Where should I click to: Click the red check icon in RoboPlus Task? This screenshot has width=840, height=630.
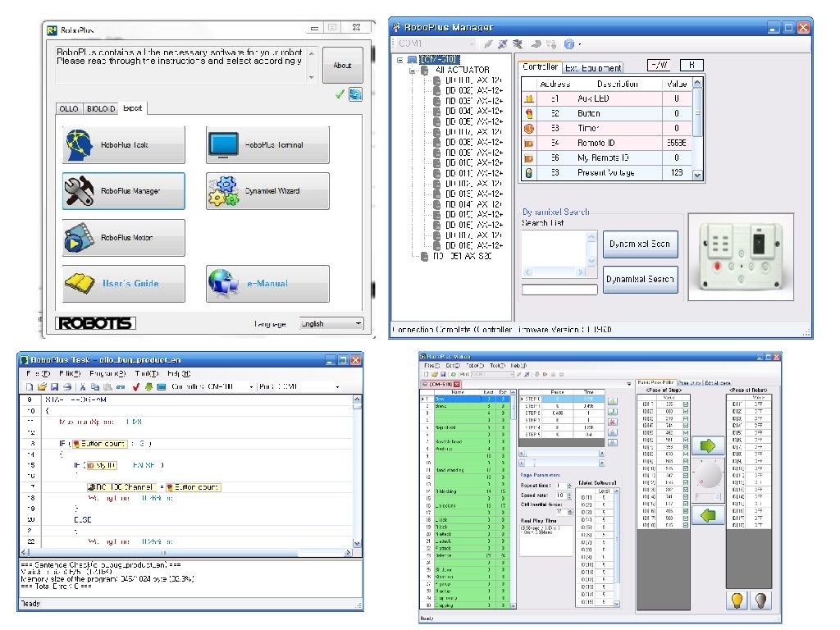coord(136,387)
